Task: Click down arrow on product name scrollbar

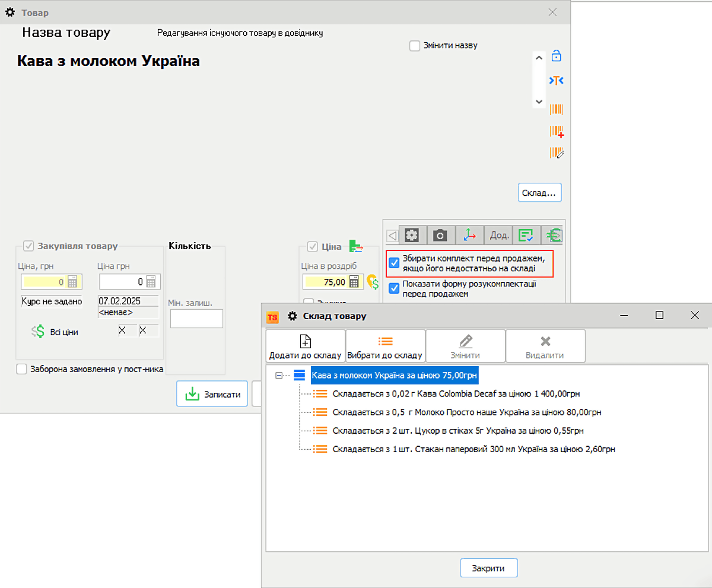Action: coord(539,101)
